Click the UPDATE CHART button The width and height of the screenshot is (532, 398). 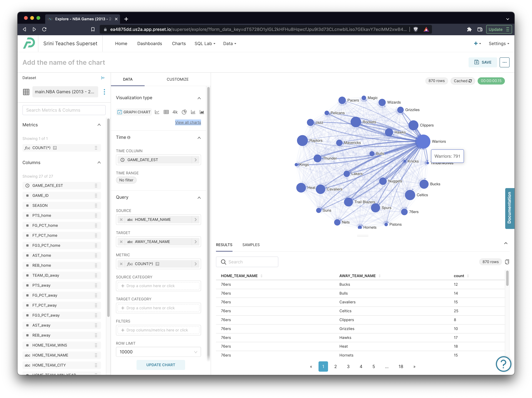coord(161,365)
